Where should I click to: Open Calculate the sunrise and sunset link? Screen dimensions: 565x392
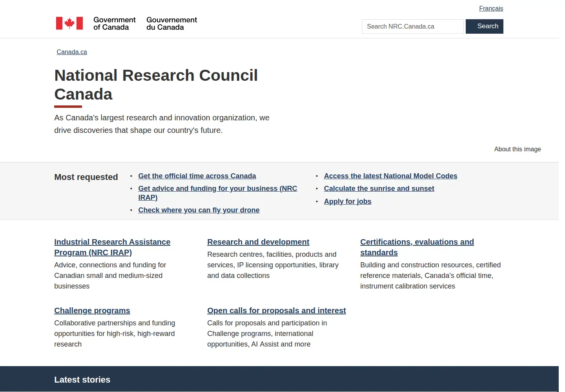click(x=379, y=189)
